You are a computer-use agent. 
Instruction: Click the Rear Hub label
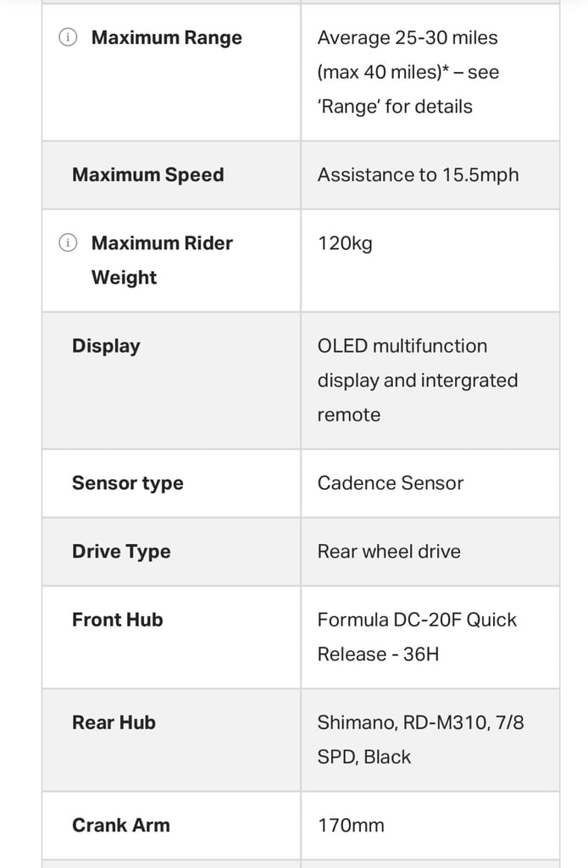(x=114, y=723)
